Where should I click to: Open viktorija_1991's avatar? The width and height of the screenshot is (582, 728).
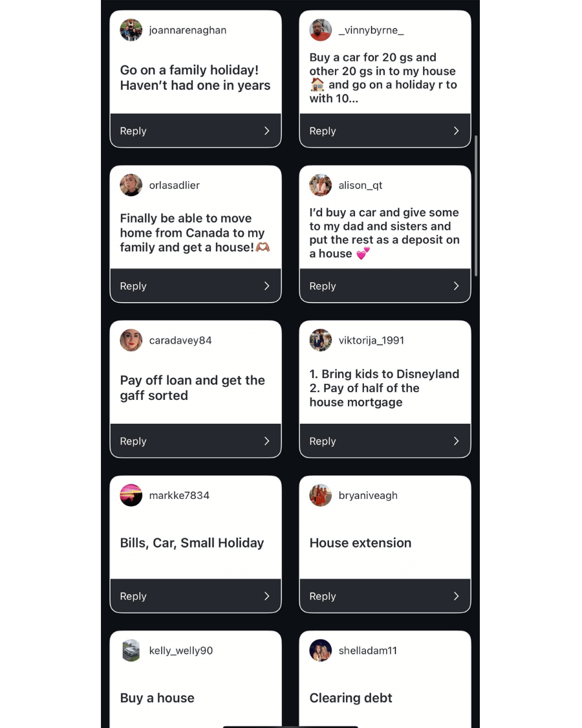[x=321, y=340]
